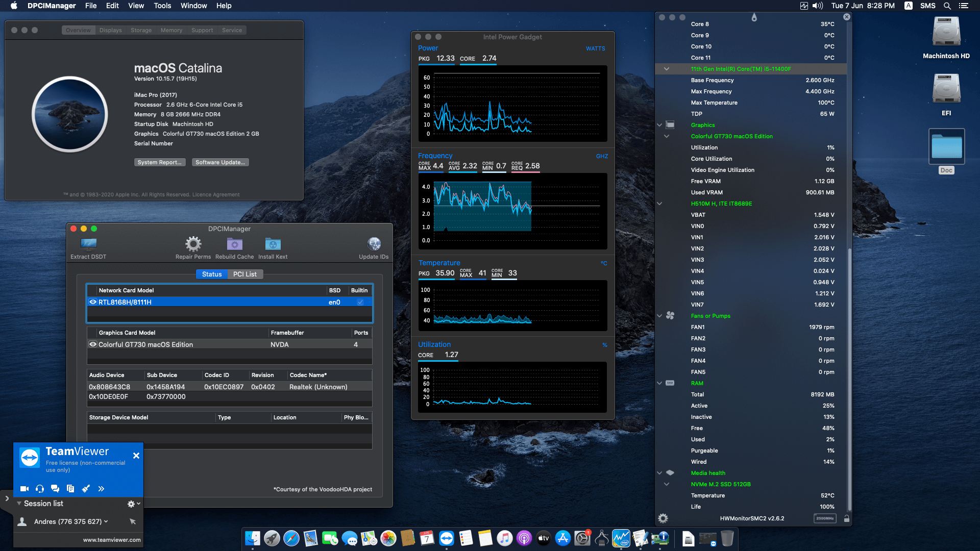Open the TeamViewer chat icon
This screenshot has width=980, height=551.
(55, 489)
